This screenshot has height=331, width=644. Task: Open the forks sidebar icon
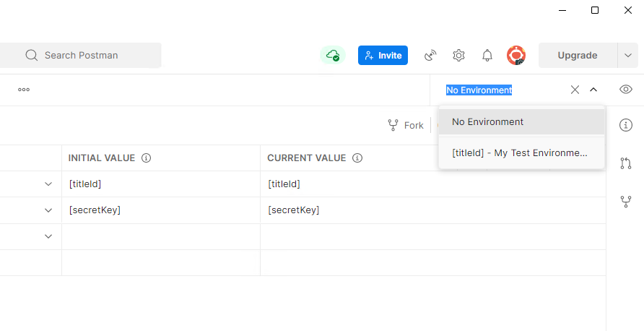pyautogui.click(x=625, y=202)
